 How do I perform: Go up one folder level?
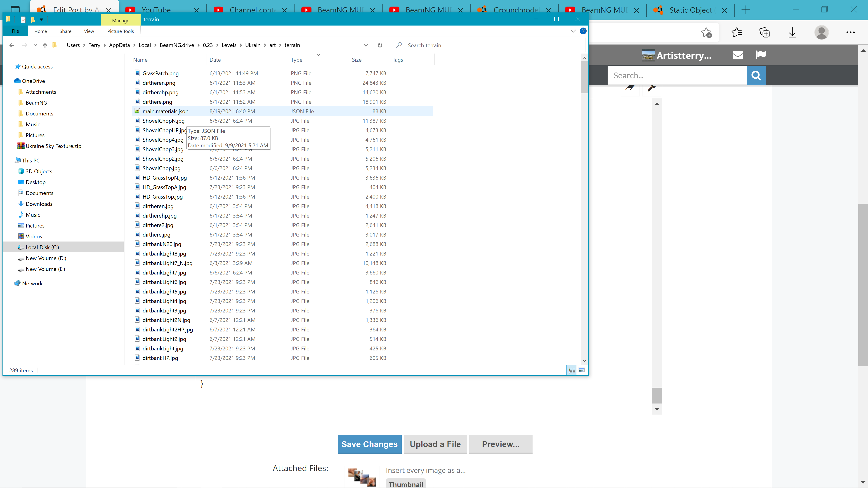[45, 45]
